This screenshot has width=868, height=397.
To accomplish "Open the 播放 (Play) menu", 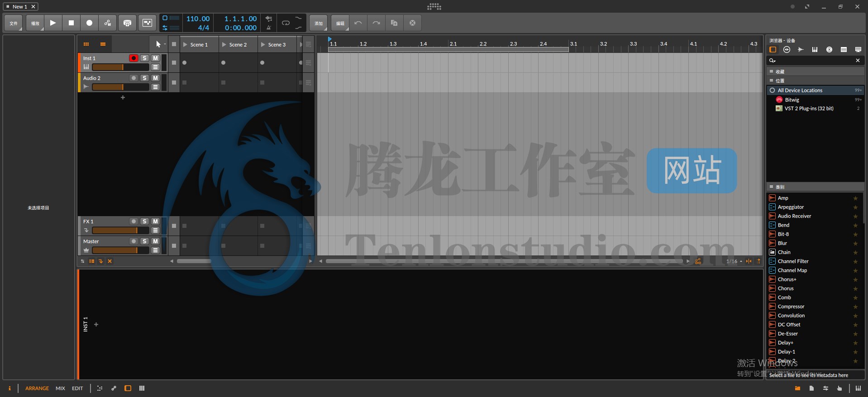I will coord(35,23).
